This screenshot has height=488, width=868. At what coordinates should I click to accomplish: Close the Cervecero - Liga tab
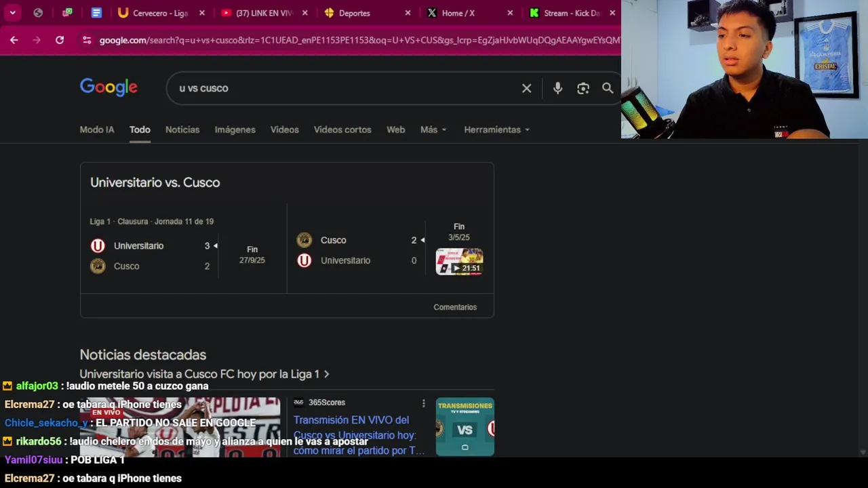[201, 13]
